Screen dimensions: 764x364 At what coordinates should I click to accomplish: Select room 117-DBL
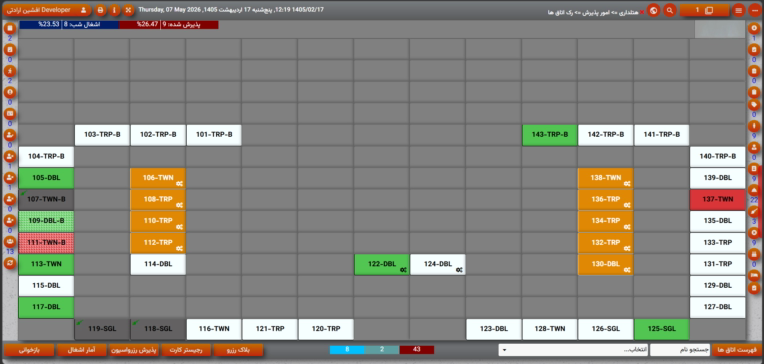coord(46,307)
